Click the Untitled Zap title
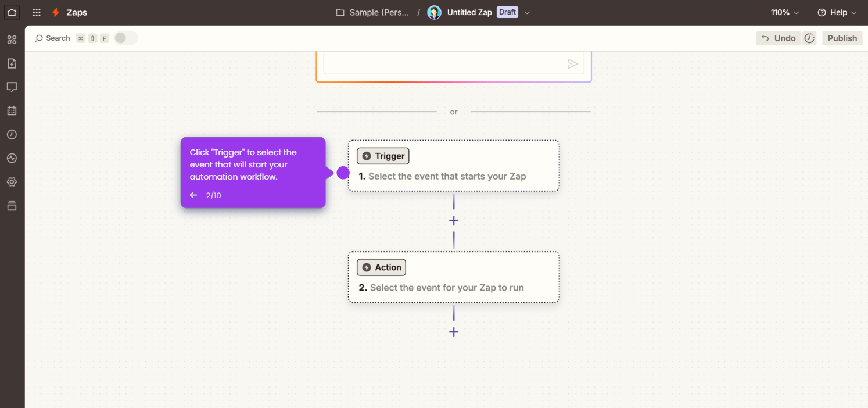868x408 pixels. click(469, 12)
